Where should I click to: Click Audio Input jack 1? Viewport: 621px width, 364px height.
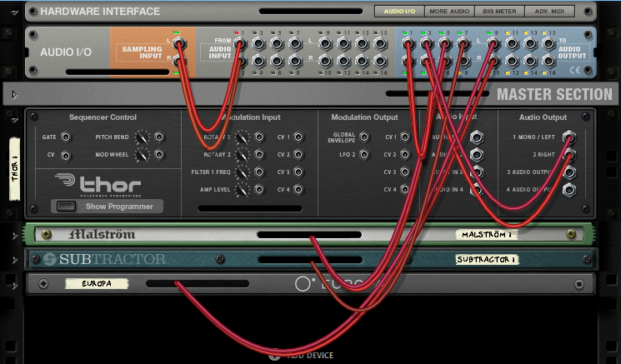[x=239, y=43]
